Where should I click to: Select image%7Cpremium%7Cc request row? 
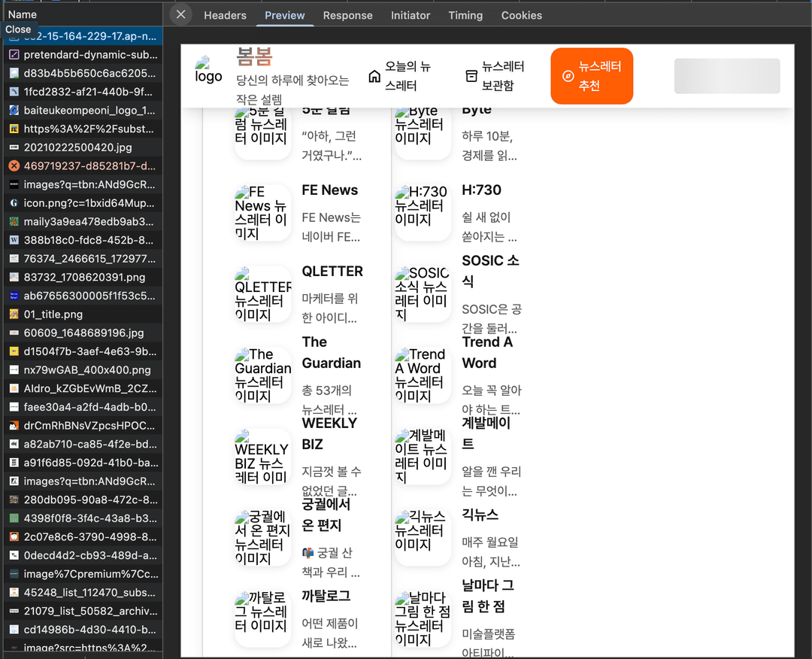coord(83,574)
